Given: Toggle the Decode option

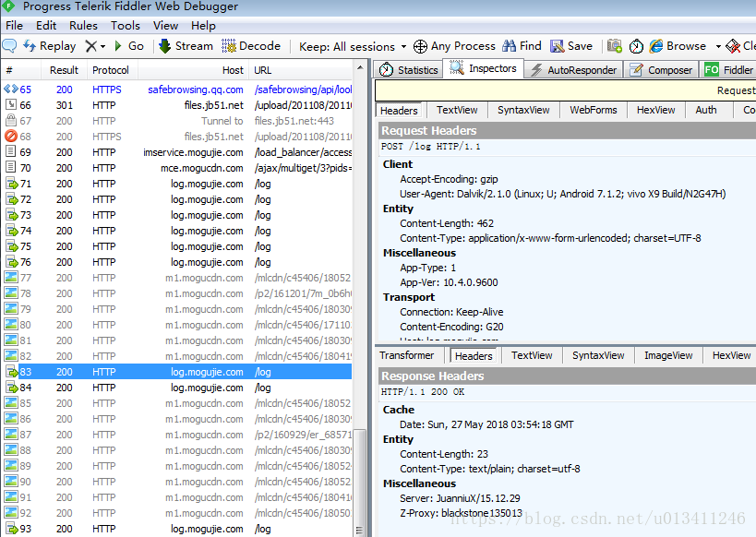Looking at the screenshot, I should click(251, 46).
